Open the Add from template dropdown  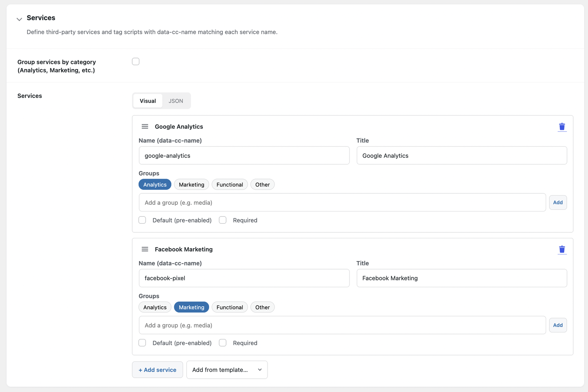click(227, 370)
